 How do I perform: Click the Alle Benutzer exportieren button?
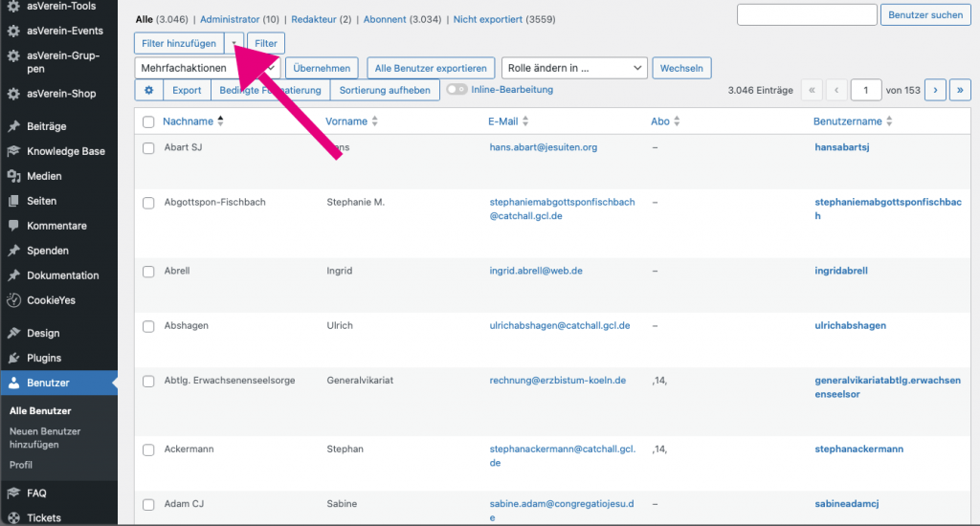pos(432,68)
